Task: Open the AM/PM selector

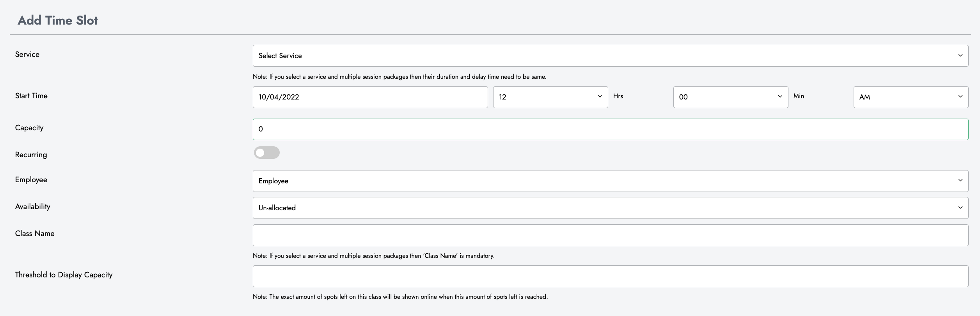Action: [x=911, y=97]
